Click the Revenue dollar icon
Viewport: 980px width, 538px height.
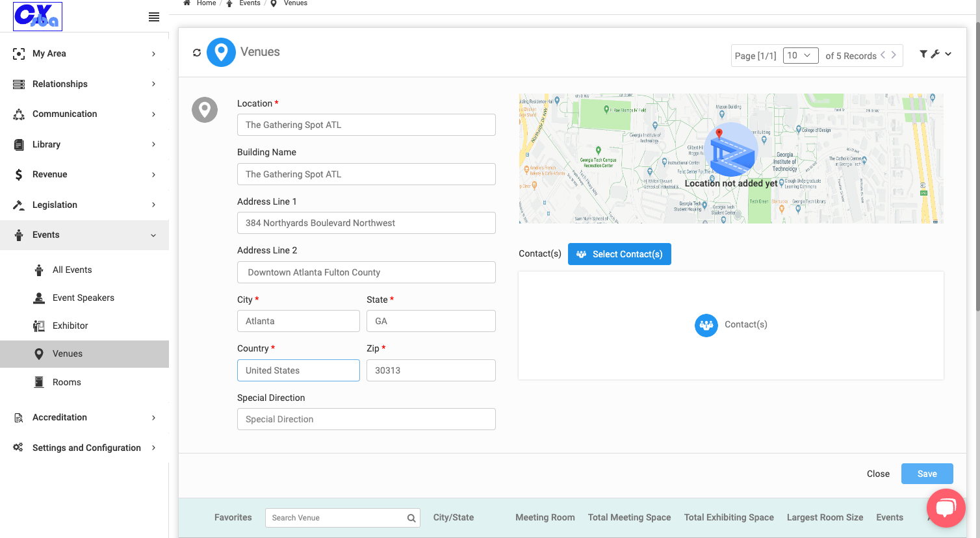pos(19,175)
